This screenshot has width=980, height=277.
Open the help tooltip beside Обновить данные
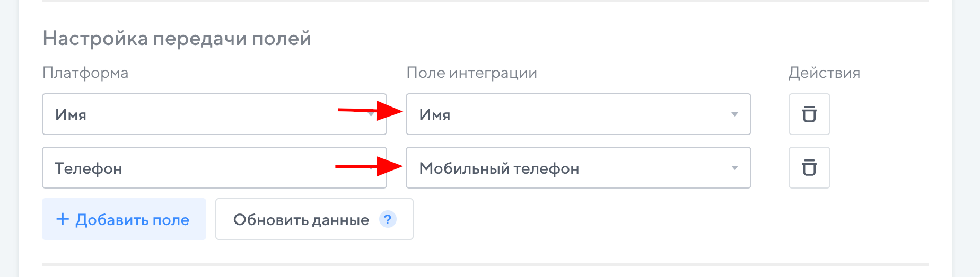pyautogui.click(x=388, y=219)
